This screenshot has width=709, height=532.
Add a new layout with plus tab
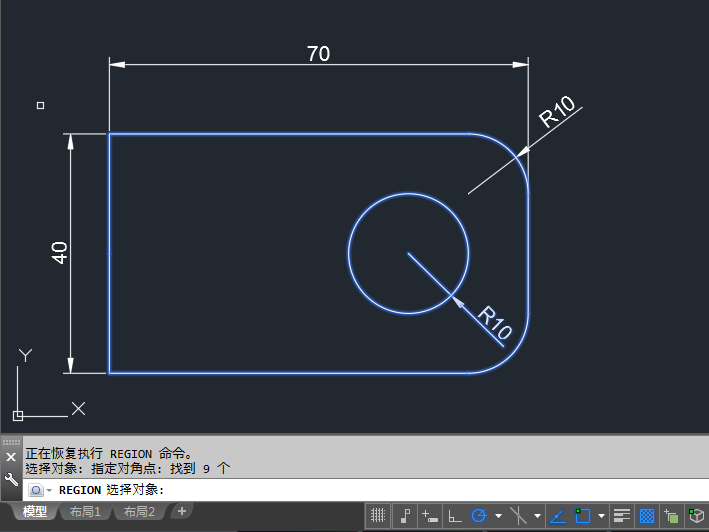pos(182,511)
